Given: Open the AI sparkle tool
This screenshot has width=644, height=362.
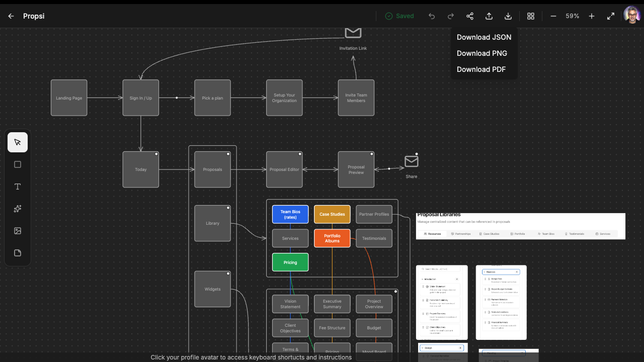Looking at the screenshot, I should [18, 209].
